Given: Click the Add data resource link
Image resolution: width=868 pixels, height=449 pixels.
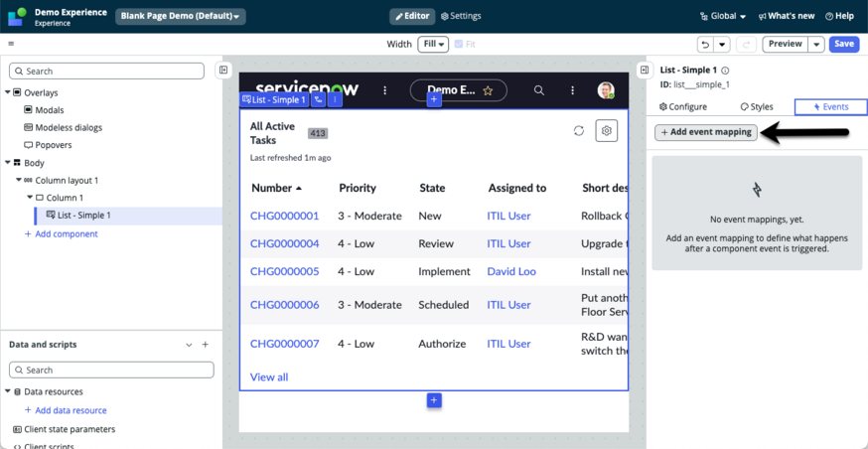Looking at the screenshot, I should point(66,410).
